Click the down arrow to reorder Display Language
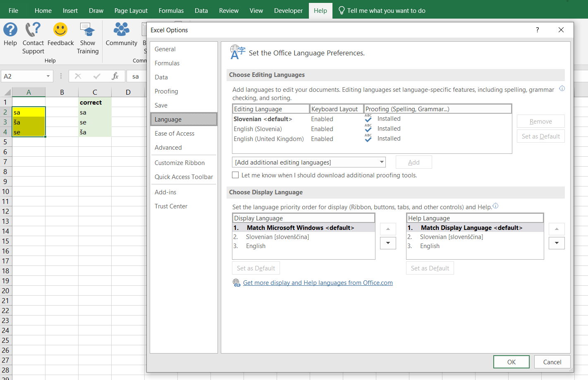The height and width of the screenshot is (380, 588). pos(388,243)
